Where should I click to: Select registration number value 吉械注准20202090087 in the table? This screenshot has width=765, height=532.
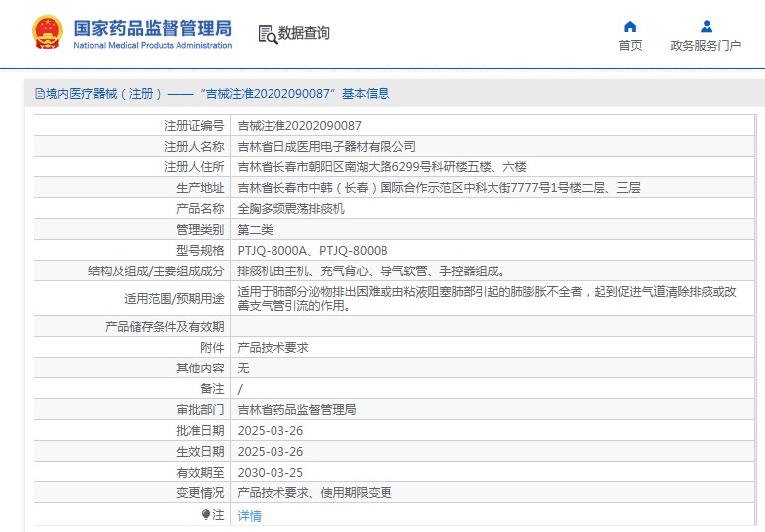click(x=299, y=126)
